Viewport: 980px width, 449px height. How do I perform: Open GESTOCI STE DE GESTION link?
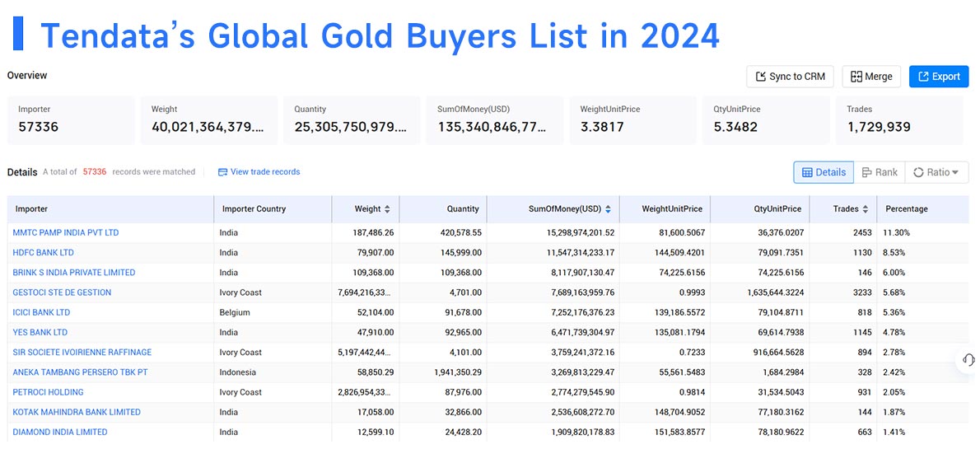click(62, 292)
